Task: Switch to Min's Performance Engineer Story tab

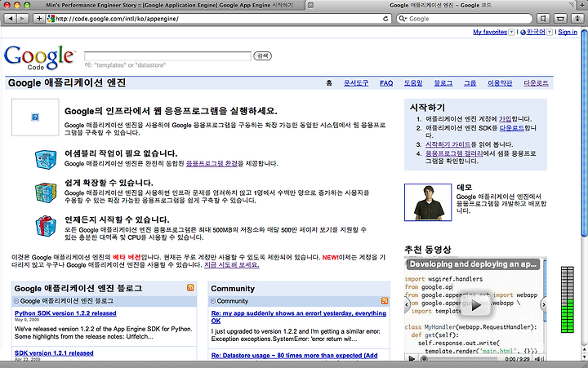Action: [x=169, y=5]
